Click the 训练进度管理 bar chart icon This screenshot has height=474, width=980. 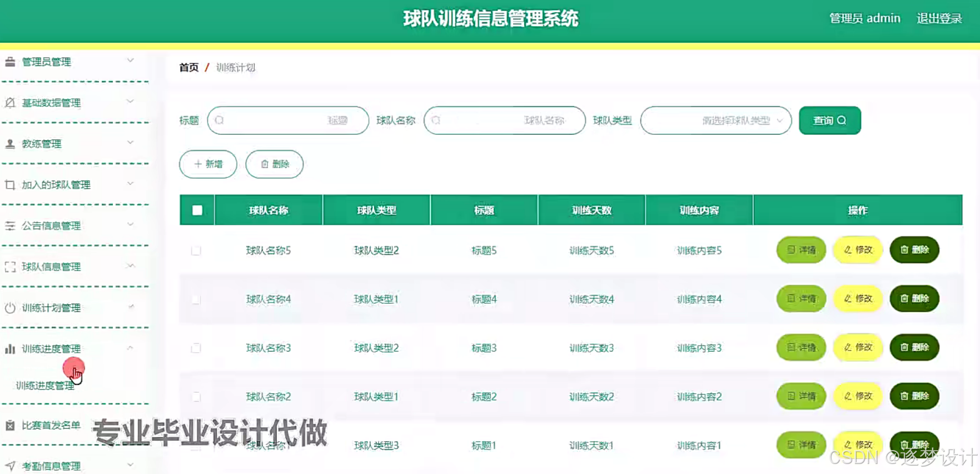(10, 349)
